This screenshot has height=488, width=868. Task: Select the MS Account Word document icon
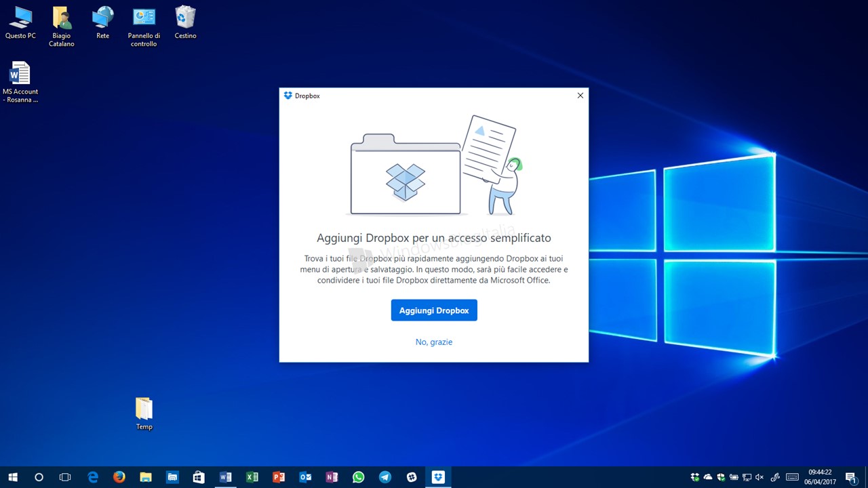pos(20,82)
